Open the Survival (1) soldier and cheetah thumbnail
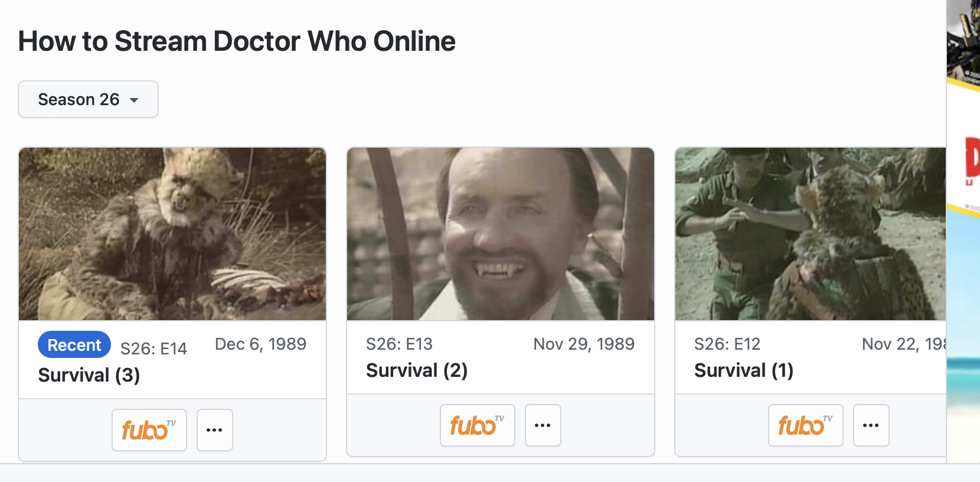This screenshot has height=482, width=980. point(810,234)
